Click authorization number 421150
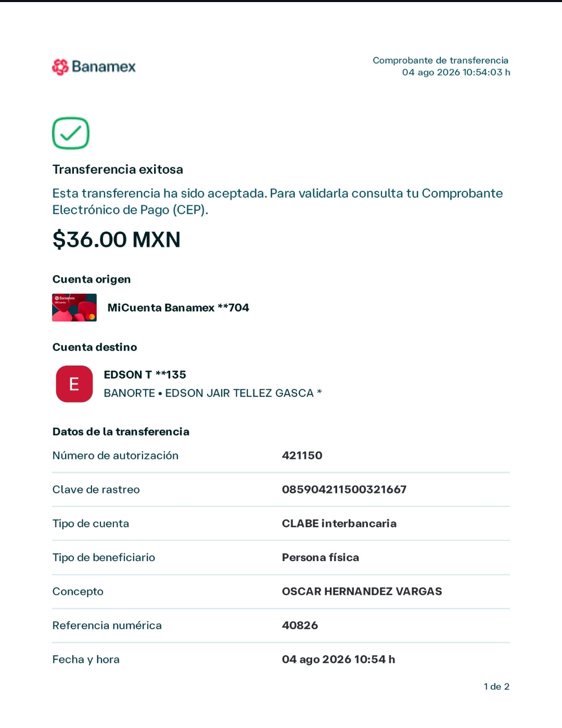 tap(302, 456)
